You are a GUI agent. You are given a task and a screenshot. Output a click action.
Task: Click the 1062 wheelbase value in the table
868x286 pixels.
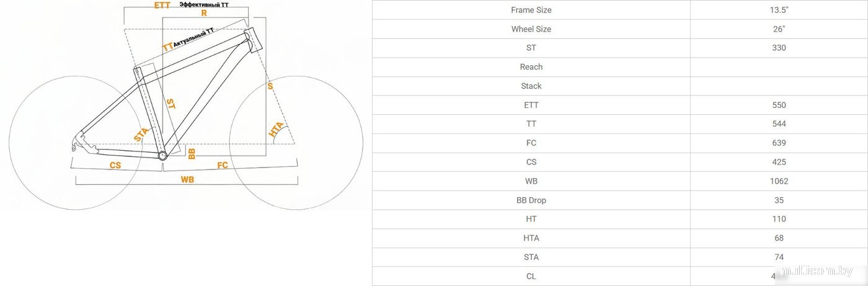click(779, 181)
